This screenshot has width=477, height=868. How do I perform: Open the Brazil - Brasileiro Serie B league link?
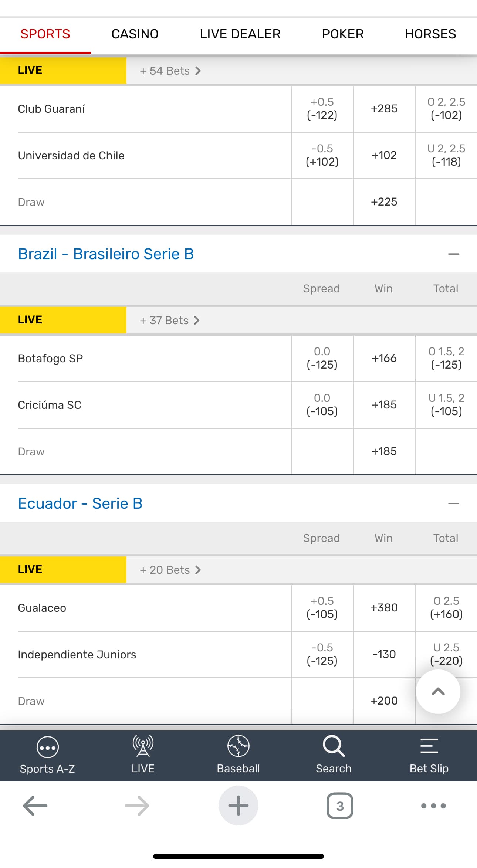click(x=106, y=254)
